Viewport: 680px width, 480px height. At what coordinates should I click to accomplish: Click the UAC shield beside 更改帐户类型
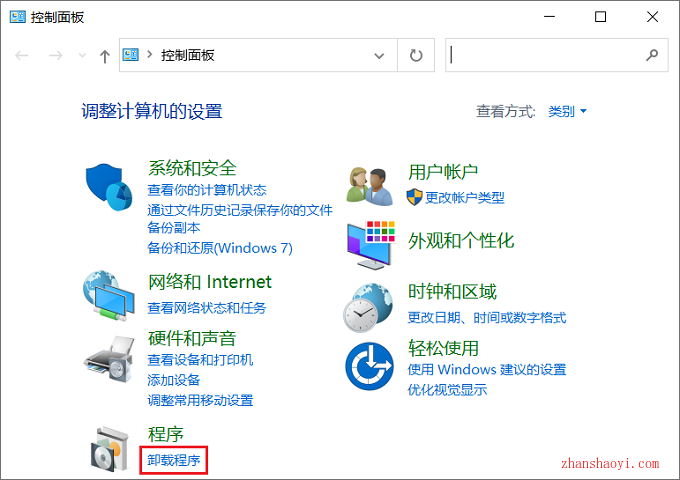414,197
